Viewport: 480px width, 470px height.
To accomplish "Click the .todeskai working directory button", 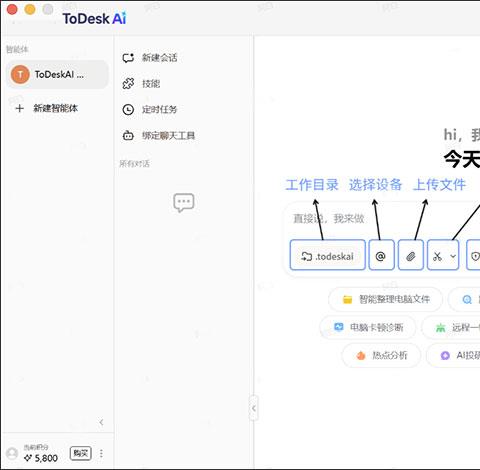I will [x=328, y=255].
